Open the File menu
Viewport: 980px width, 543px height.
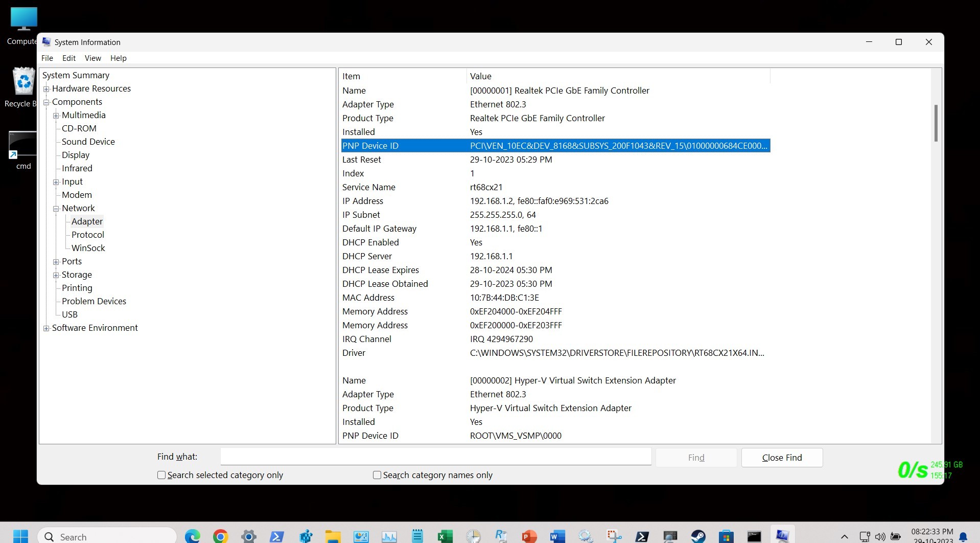point(47,58)
